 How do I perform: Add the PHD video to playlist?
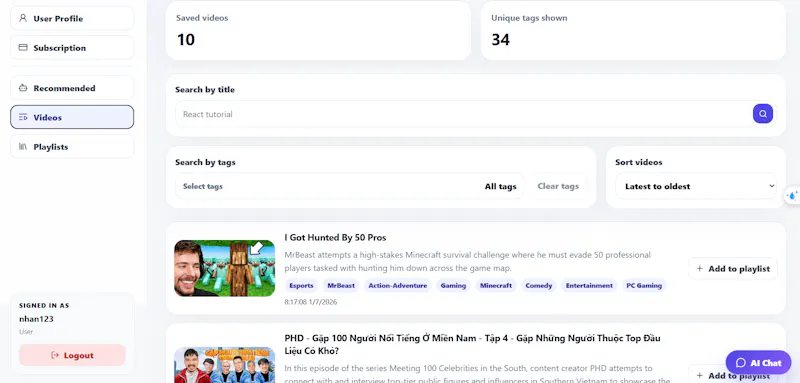point(733,375)
